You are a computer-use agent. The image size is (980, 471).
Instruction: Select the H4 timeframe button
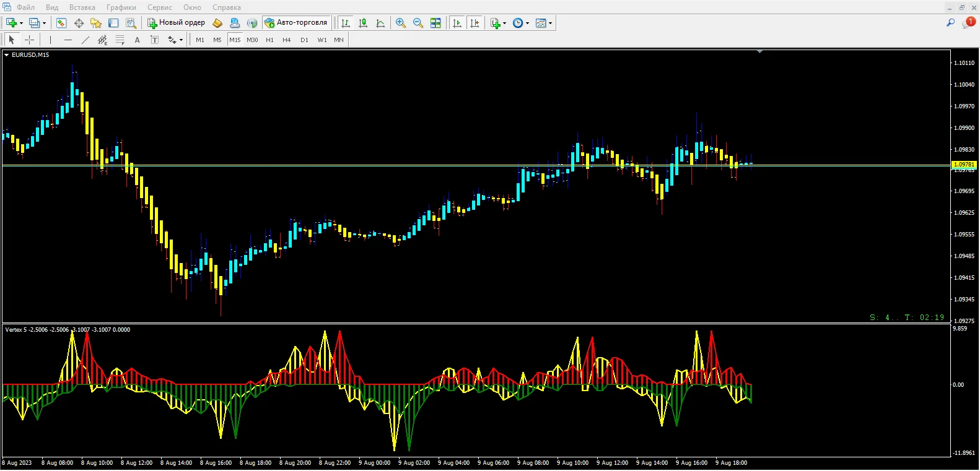click(287, 40)
